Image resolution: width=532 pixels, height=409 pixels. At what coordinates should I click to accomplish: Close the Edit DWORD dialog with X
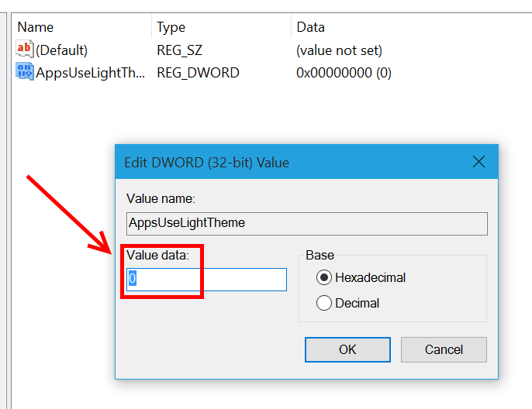tap(478, 162)
